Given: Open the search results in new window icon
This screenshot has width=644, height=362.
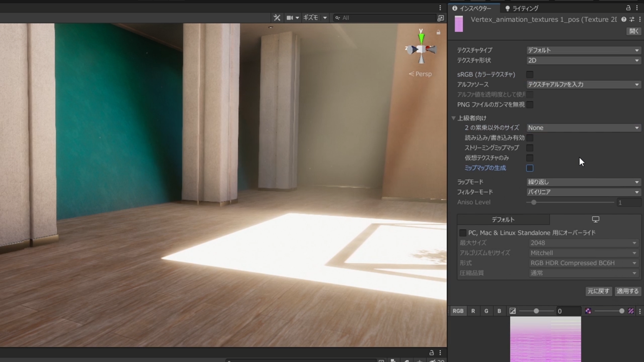Looking at the screenshot, I should point(441,18).
